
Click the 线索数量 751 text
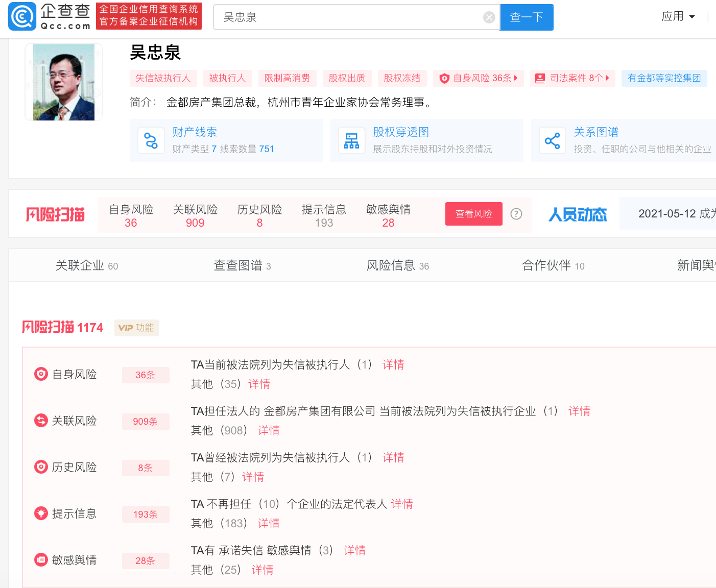247,149
